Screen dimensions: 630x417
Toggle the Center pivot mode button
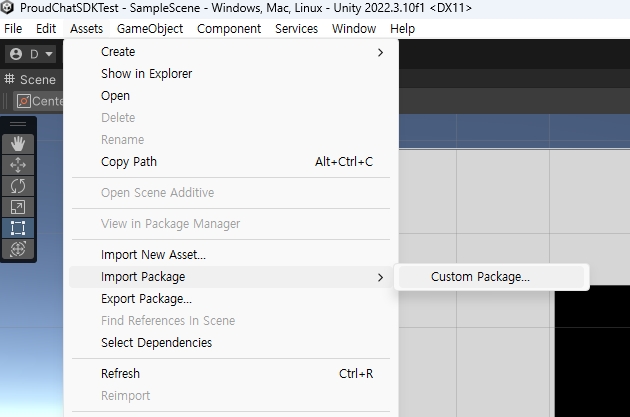pyautogui.click(x=38, y=101)
